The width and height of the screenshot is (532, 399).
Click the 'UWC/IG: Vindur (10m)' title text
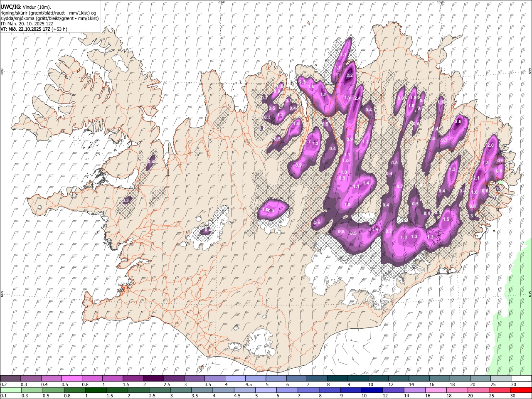[x=25, y=7]
